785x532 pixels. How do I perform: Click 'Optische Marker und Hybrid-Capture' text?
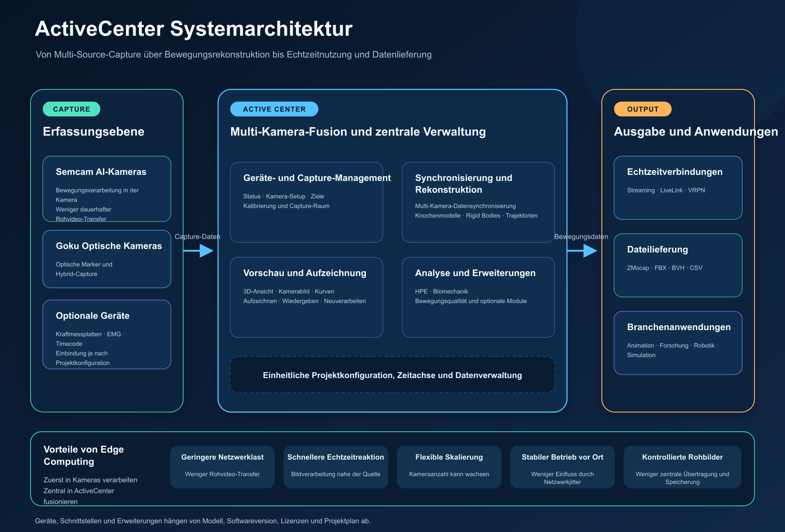coord(84,269)
